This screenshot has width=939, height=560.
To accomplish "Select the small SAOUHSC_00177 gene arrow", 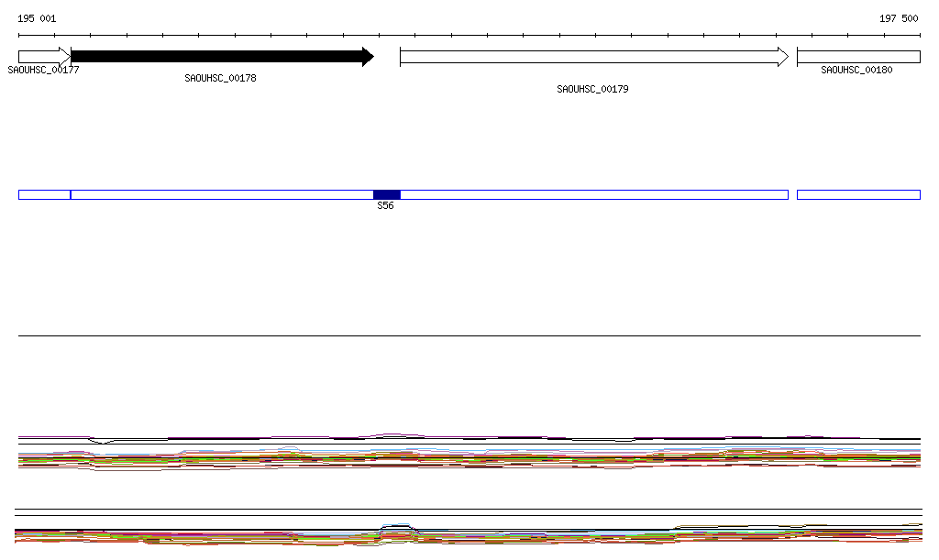I will pos(41,57).
